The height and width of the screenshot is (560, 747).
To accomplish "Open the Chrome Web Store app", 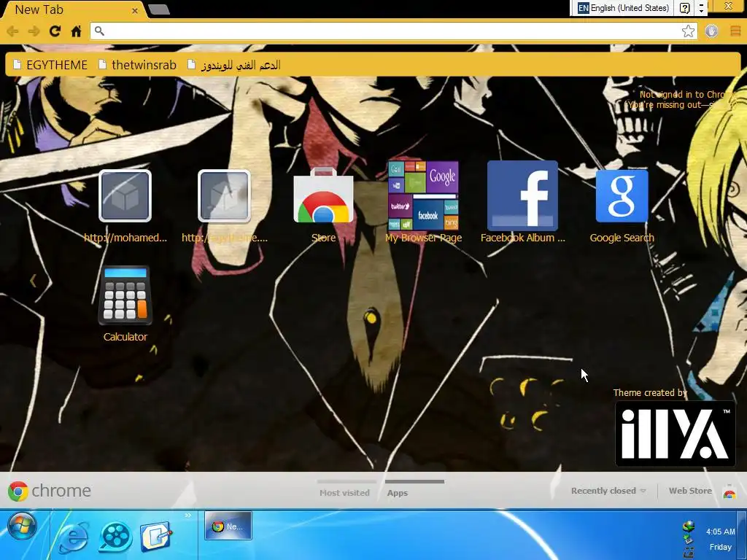I will (323, 205).
